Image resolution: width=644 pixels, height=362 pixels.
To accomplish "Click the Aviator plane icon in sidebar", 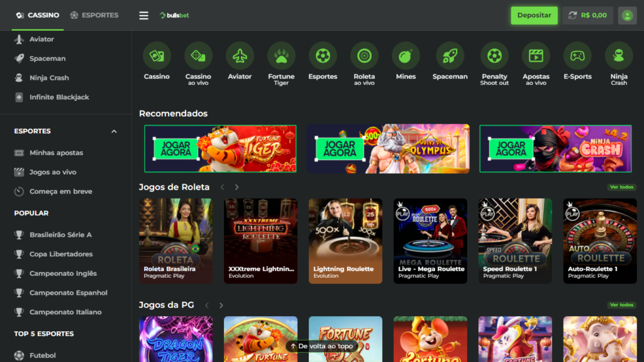I will click(x=19, y=40).
